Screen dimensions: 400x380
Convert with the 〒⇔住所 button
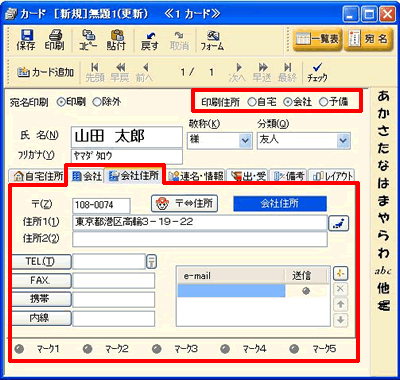[184, 204]
